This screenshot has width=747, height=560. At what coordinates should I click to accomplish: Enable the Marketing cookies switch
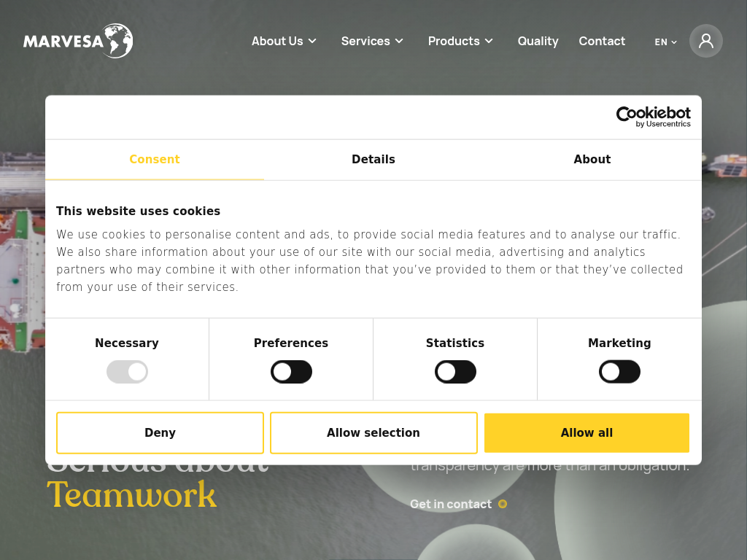point(619,372)
